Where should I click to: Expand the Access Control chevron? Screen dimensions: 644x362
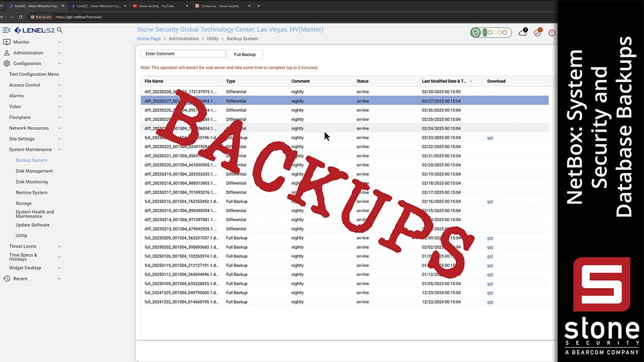(59, 85)
